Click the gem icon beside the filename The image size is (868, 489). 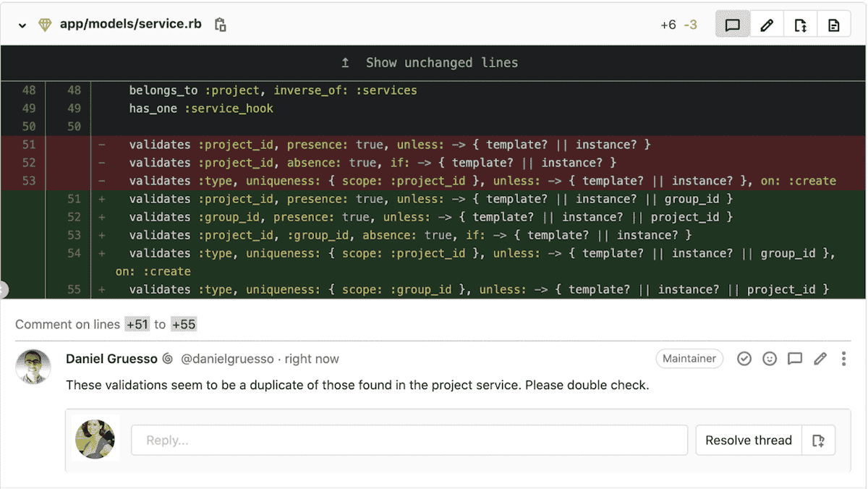click(x=44, y=24)
